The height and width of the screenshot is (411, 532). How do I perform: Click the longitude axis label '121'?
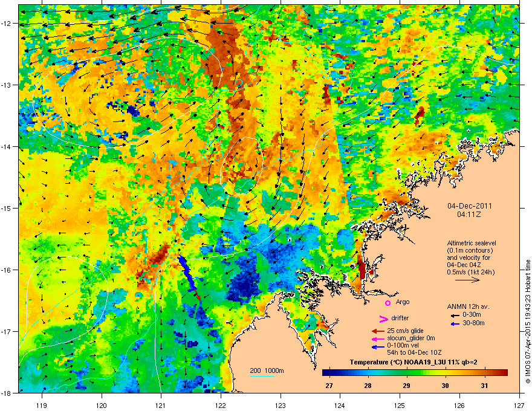[161, 405]
